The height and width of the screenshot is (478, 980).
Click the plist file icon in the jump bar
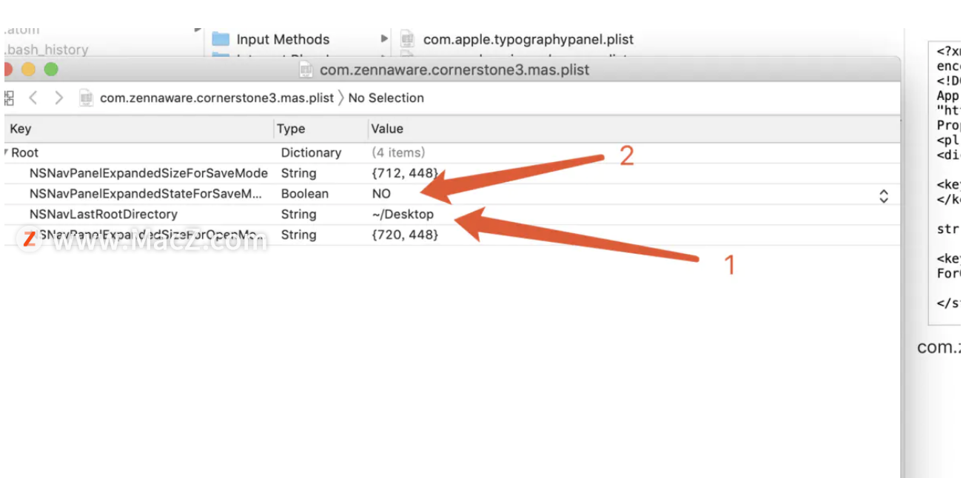pyautogui.click(x=87, y=98)
